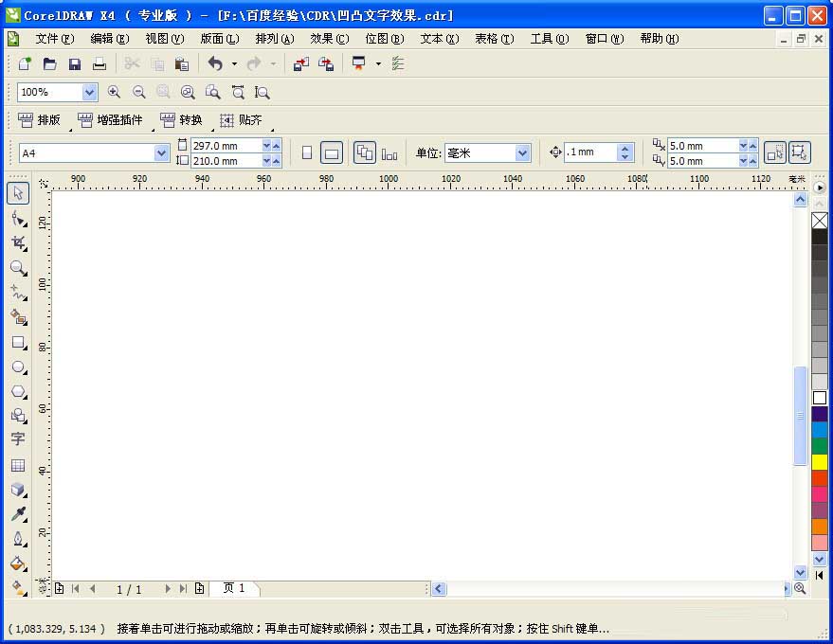The image size is (833, 644).
Task: Click the 贴齐 button
Action: 242,120
